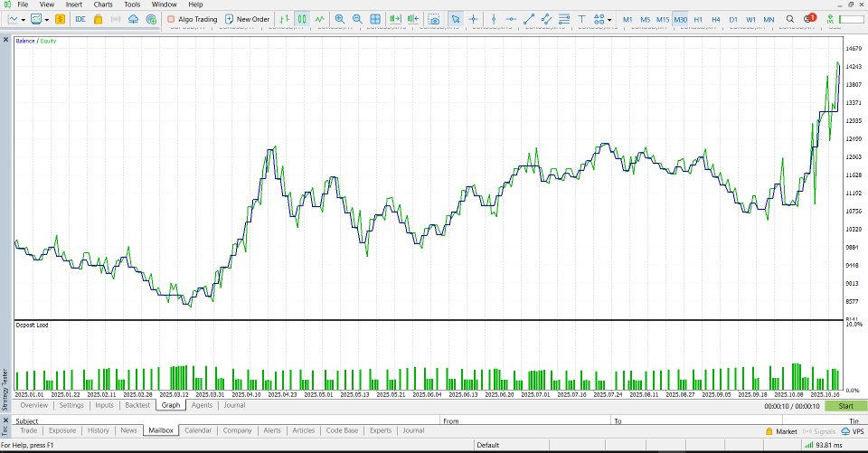The width and height of the screenshot is (868, 453).
Task: Close the Strategy Tester panel
Action: tap(5, 40)
